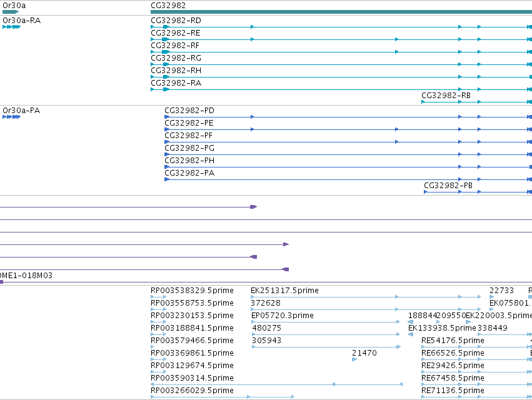The width and height of the screenshot is (532, 400).
Task: Click the 305943 feature label
Action: (267, 341)
